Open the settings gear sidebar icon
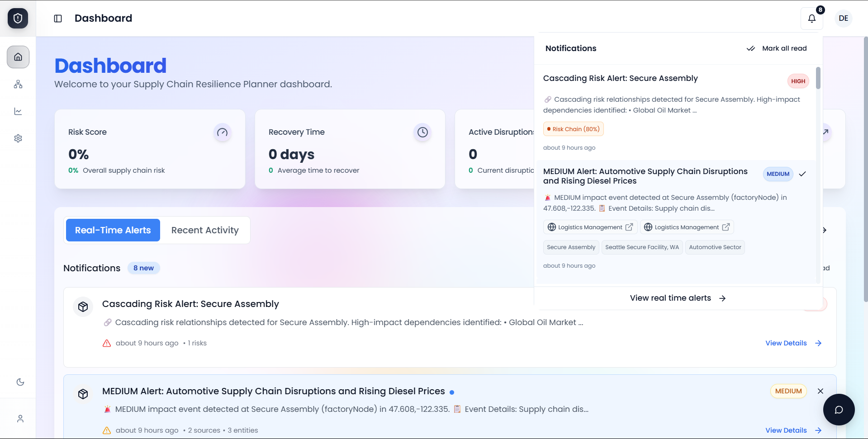 (x=18, y=138)
